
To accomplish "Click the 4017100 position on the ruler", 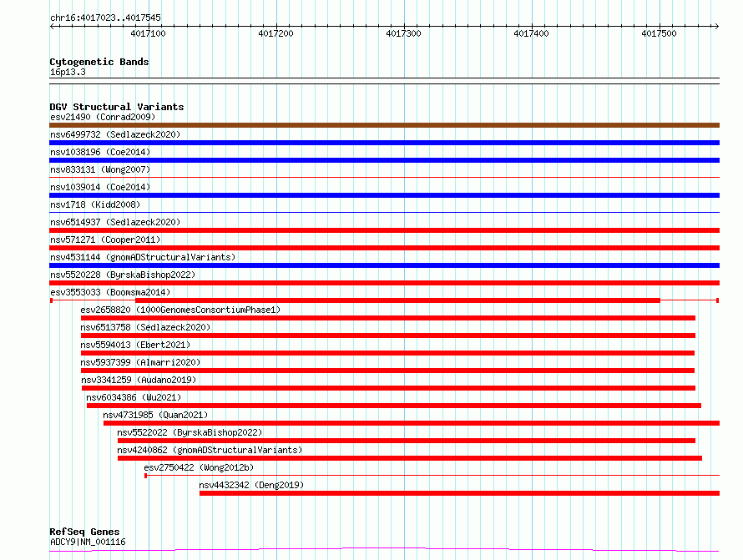I will point(148,33).
